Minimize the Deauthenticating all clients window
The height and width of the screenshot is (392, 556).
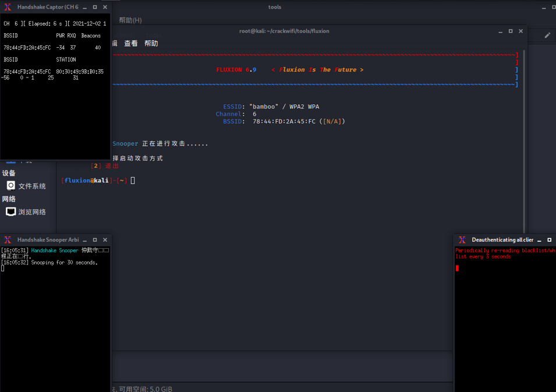click(x=539, y=240)
